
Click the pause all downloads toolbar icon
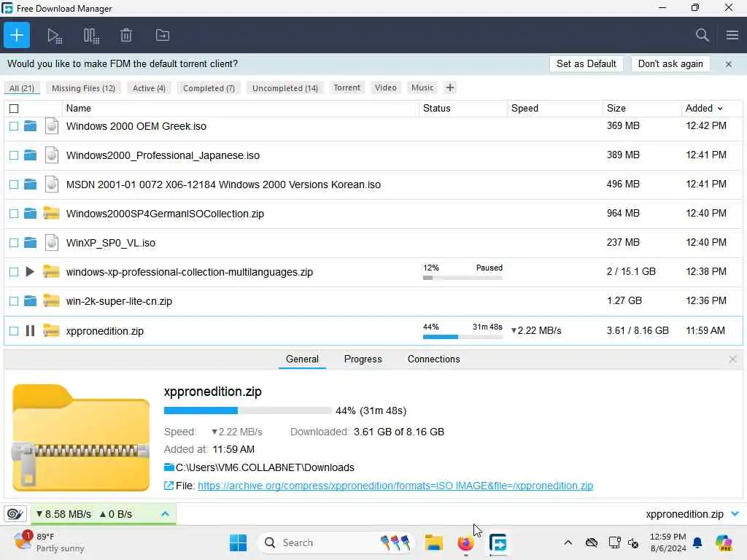point(91,36)
